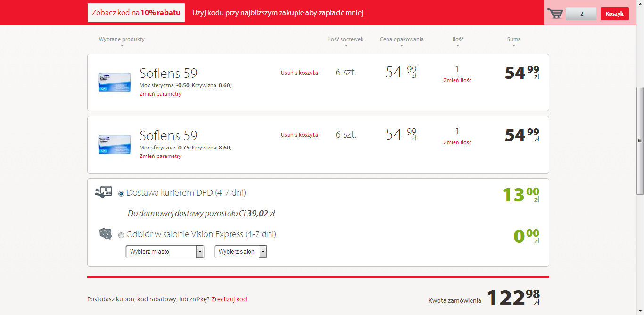Viewport: 644px width, 315px height.
Task: Click the Kwota zamówienia label
Action: point(455,300)
